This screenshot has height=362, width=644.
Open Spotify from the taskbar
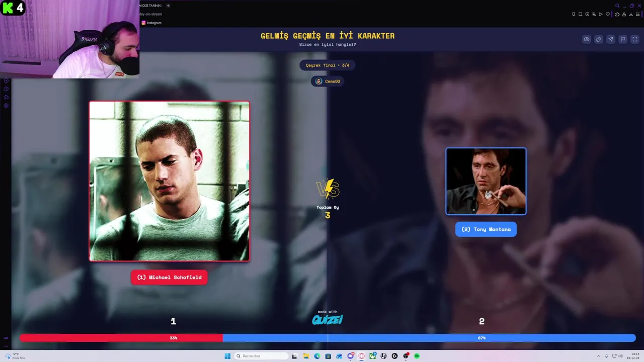[x=417, y=356]
